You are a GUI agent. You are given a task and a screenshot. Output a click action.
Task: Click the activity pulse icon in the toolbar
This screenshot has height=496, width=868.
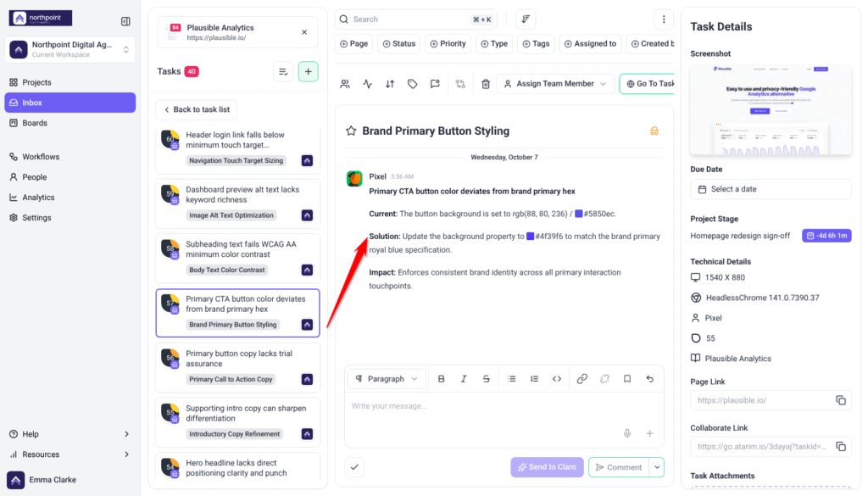pyautogui.click(x=368, y=84)
